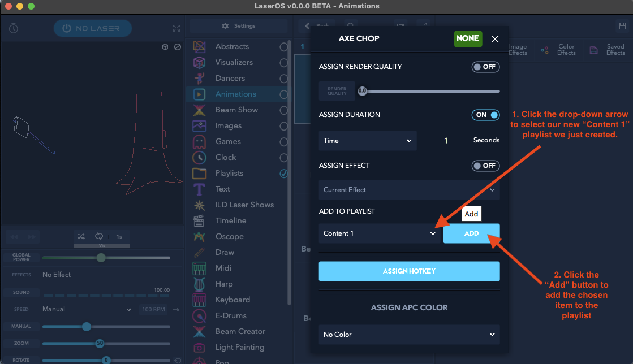Open the Settings tab
The width and height of the screenshot is (633, 364).
239,26
